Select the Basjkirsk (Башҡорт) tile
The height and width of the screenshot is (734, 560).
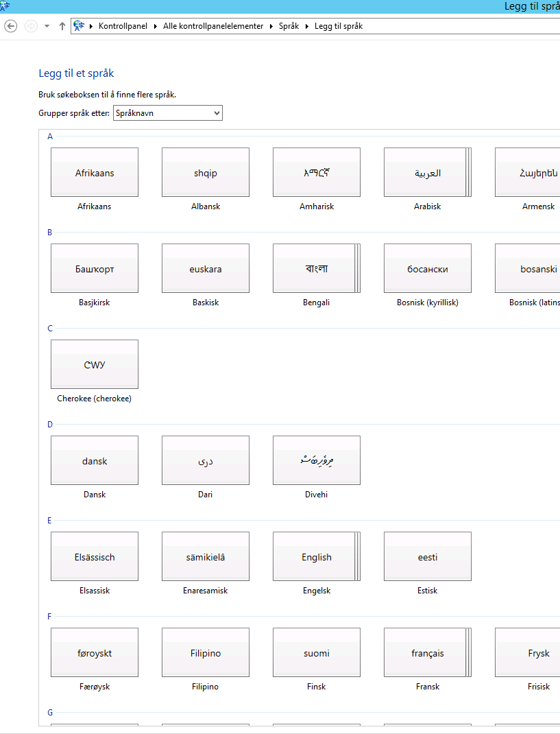[x=95, y=268]
